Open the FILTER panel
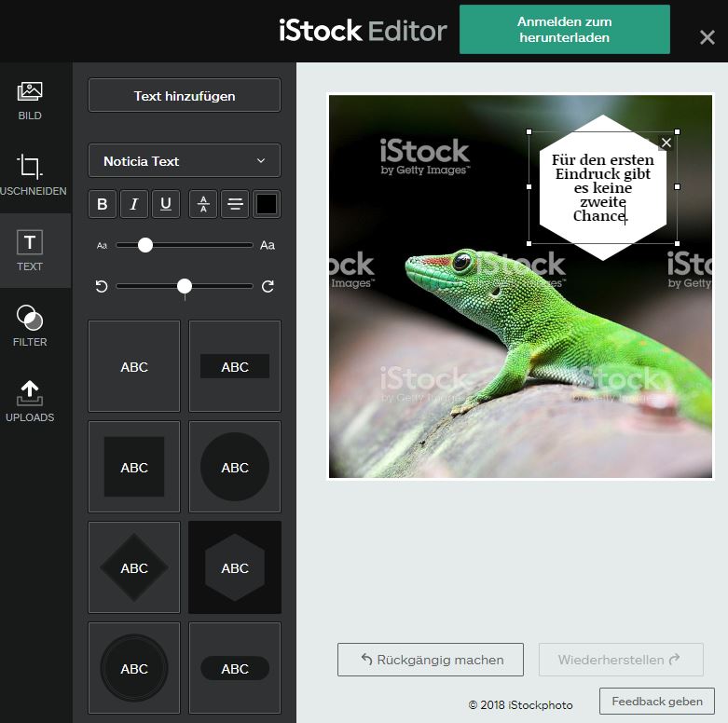The height and width of the screenshot is (723, 728). (30, 326)
